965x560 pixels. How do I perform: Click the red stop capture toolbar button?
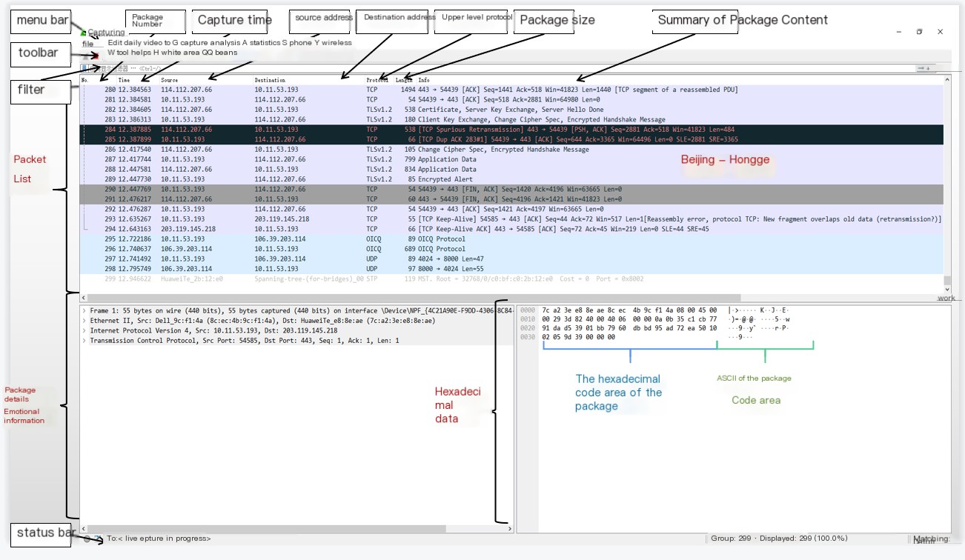95,55
